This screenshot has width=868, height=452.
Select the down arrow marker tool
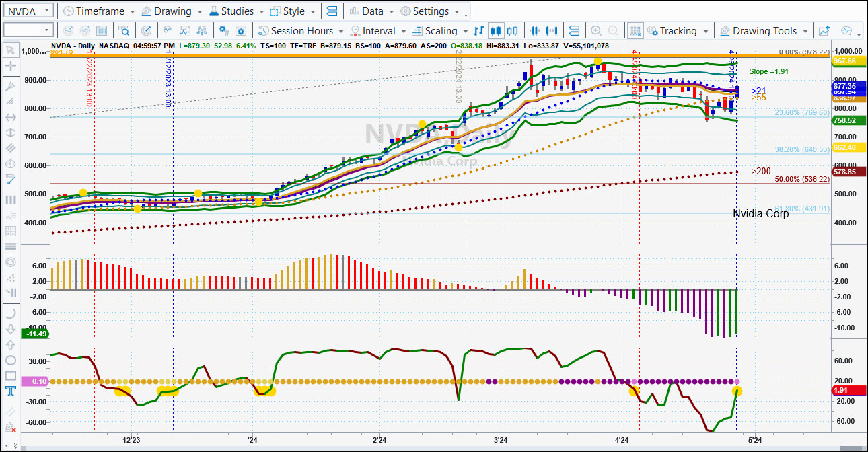click(x=10, y=329)
